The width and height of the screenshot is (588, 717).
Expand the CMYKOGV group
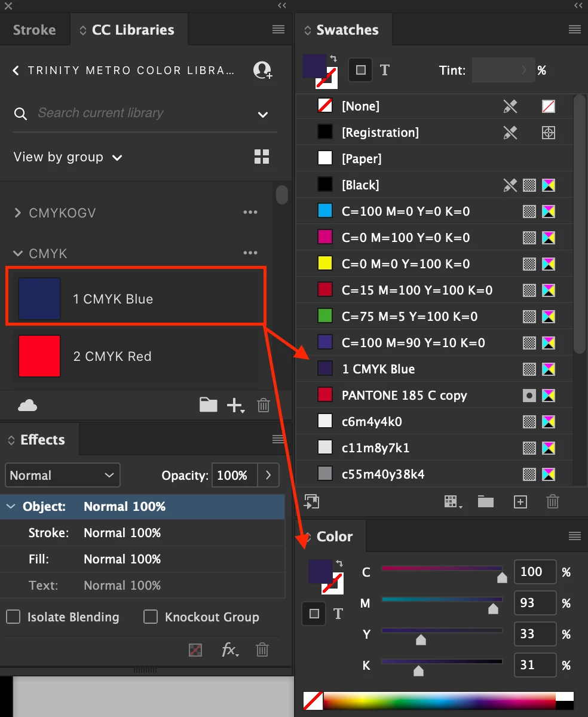(17, 213)
